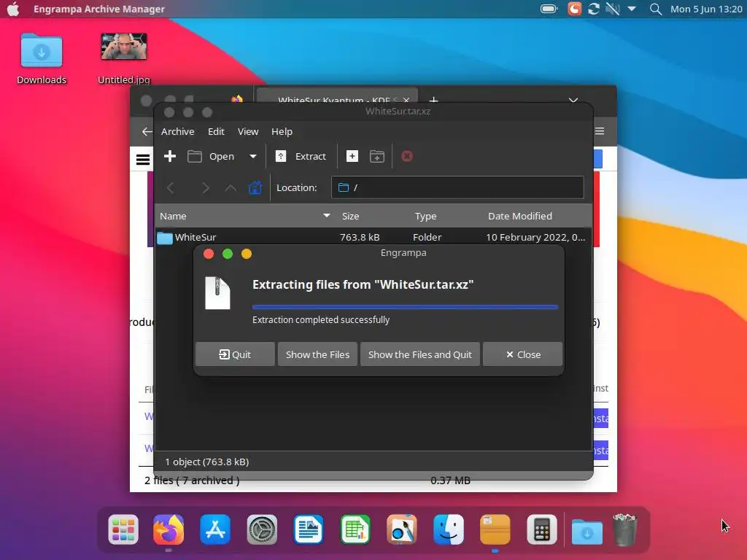
Task: Open the Edit menu
Action: (216, 131)
